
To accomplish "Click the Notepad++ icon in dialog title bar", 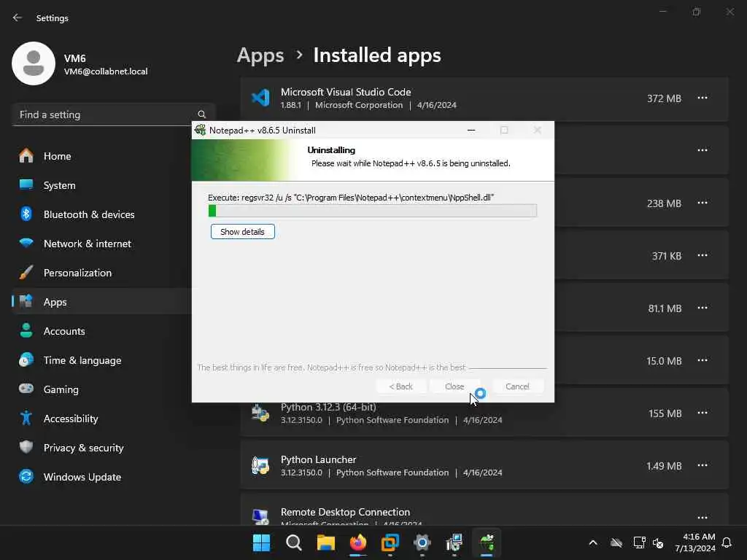I will (x=200, y=130).
